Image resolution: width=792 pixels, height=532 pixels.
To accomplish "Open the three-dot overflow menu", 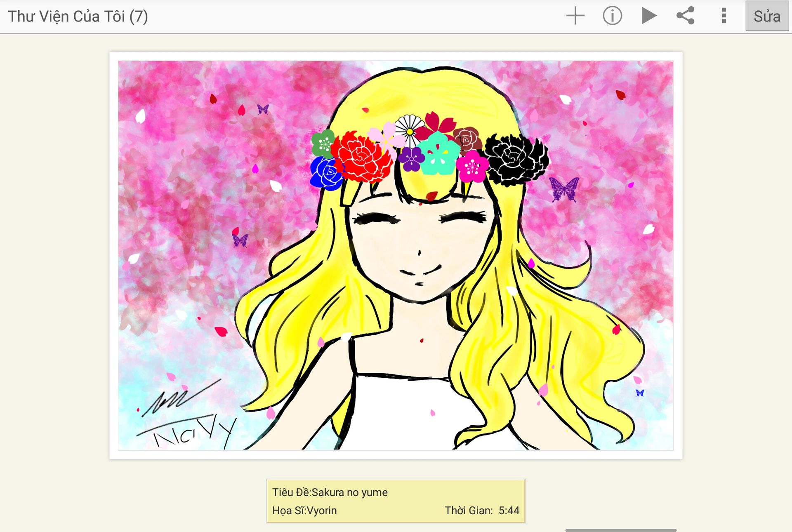I will (x=724, y=16).
